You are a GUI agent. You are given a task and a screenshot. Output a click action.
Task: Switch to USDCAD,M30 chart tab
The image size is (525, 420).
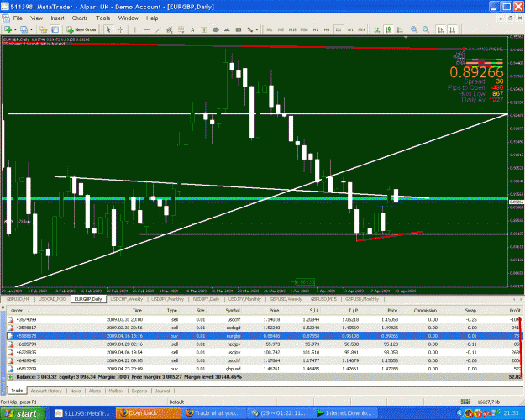(52, 299)
